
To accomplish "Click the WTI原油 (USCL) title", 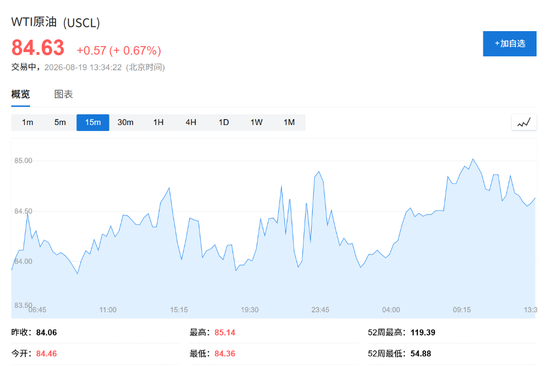I will 55,22.
